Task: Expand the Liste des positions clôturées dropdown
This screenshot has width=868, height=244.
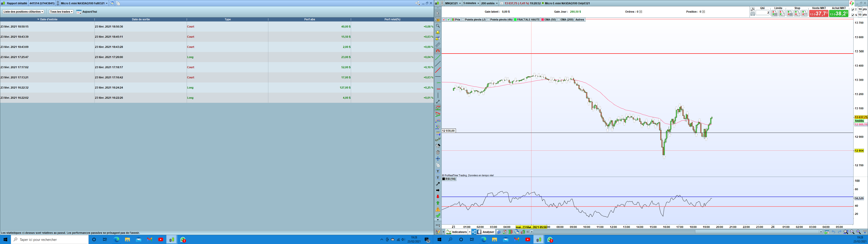Action: 23,12
